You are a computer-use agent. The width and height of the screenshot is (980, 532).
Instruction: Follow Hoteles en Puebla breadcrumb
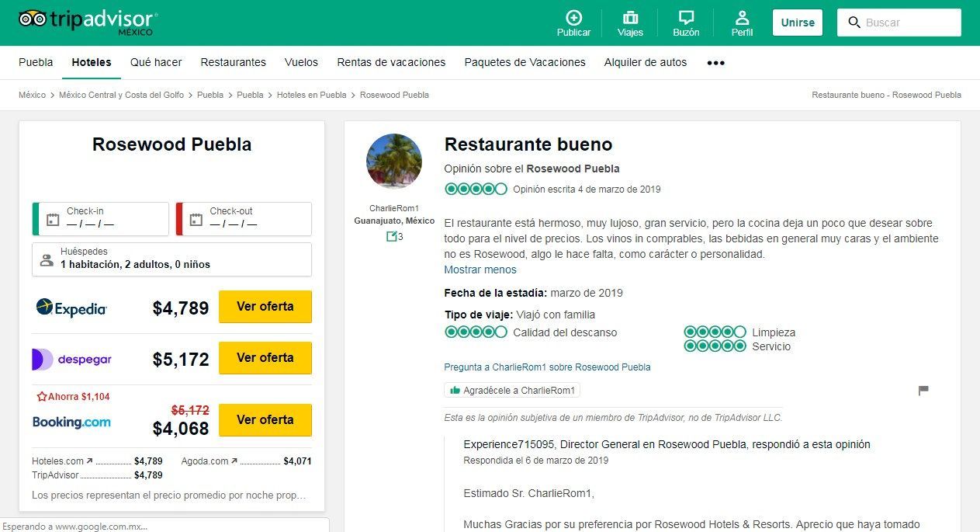pos(311,95)
